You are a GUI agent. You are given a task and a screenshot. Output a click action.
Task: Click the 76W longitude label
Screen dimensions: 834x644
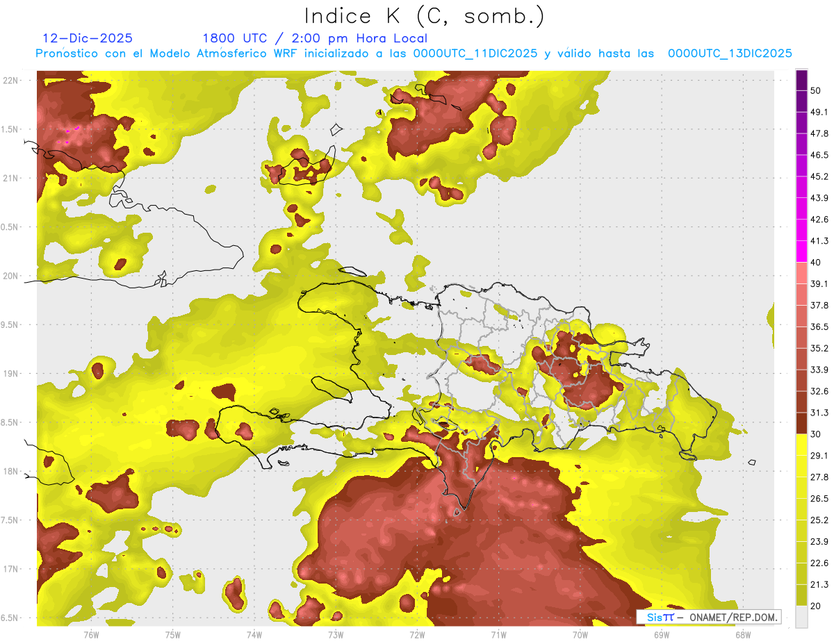point(91,634)
